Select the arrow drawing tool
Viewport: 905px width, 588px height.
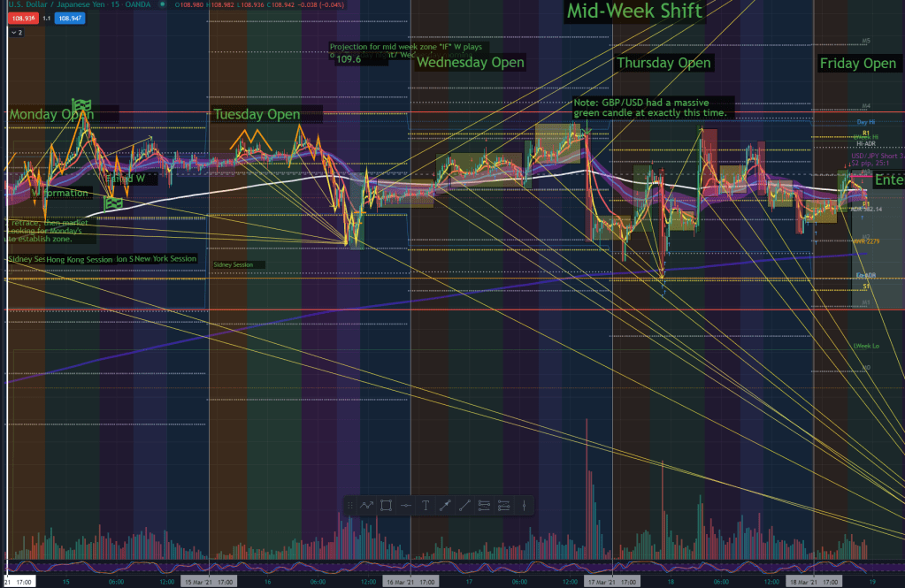(x=445, y=506)
